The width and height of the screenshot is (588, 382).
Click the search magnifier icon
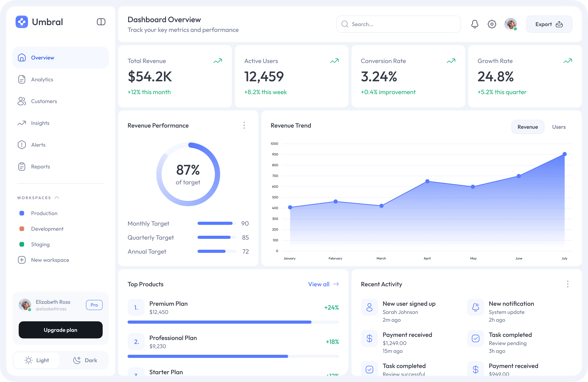pyautogui.click(x=345, y=24)
